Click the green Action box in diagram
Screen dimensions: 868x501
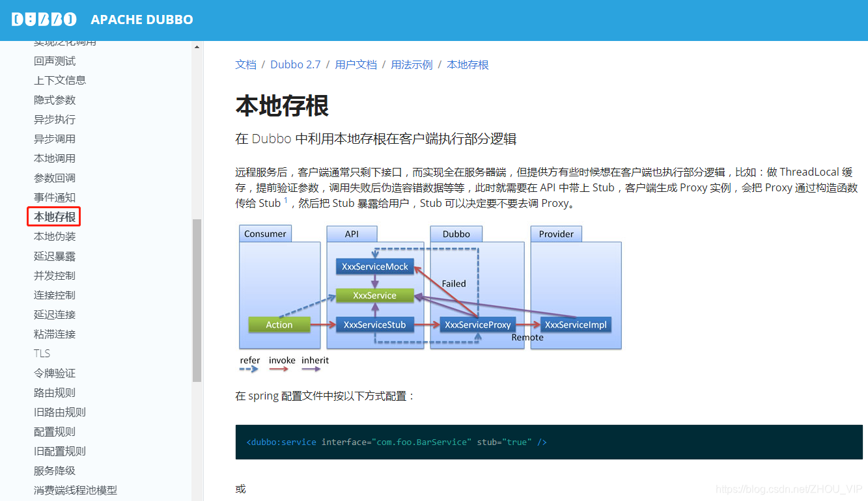[279, 324]
